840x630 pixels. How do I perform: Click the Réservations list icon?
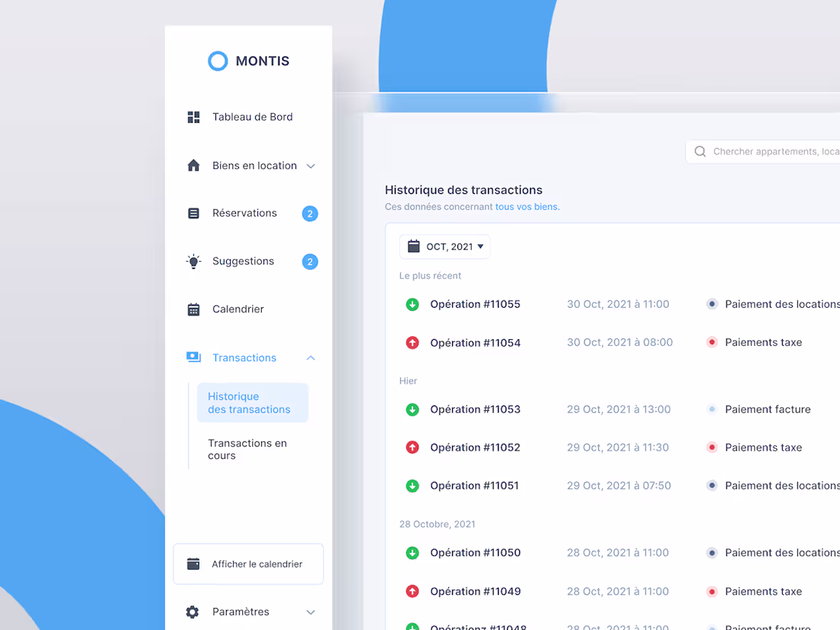[193, 213]
